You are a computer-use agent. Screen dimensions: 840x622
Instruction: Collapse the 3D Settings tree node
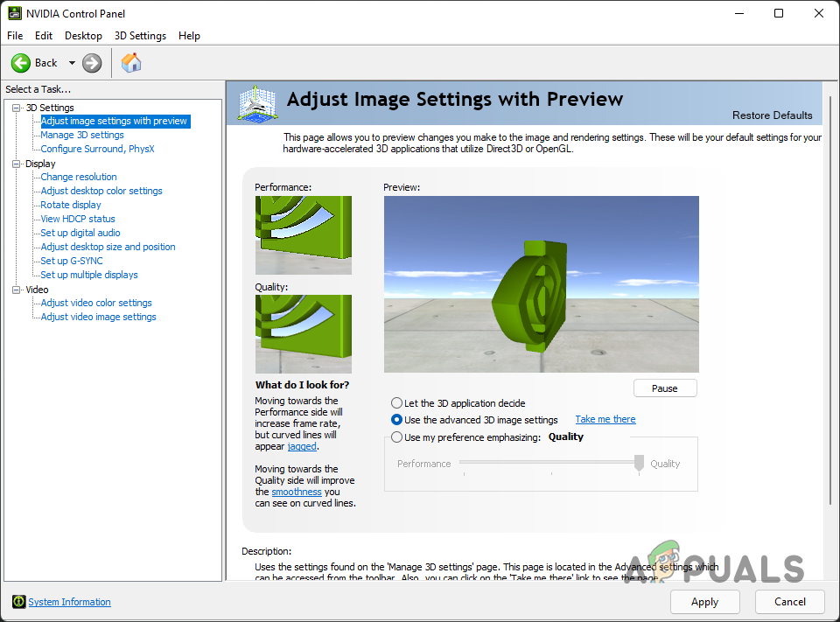click(x=17, y=108)
